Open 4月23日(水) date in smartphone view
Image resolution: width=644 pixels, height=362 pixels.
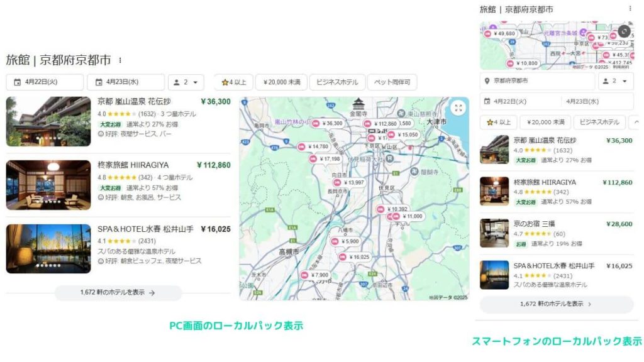point(582,101)
